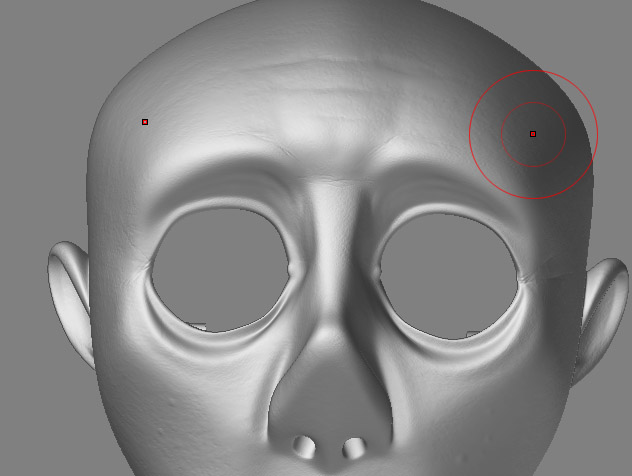Click the red square marker inside the brush circle
Viewport: 632px width, 476px height.
[x=533, y=134]
